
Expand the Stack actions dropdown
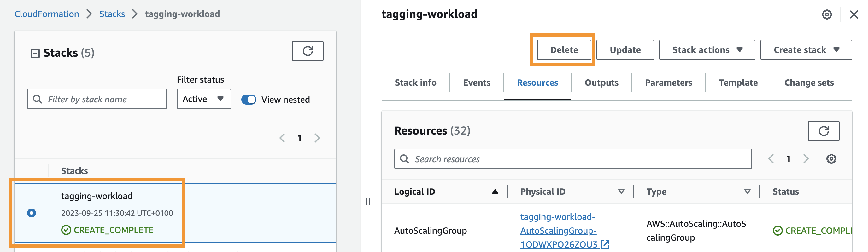(x=707, y=50)
